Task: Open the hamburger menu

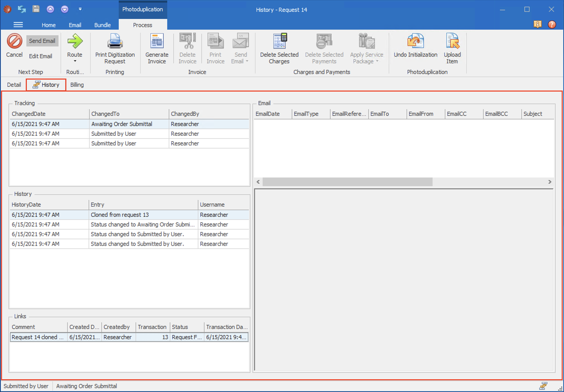Action: pyautogui.click(x=18, y=24)
